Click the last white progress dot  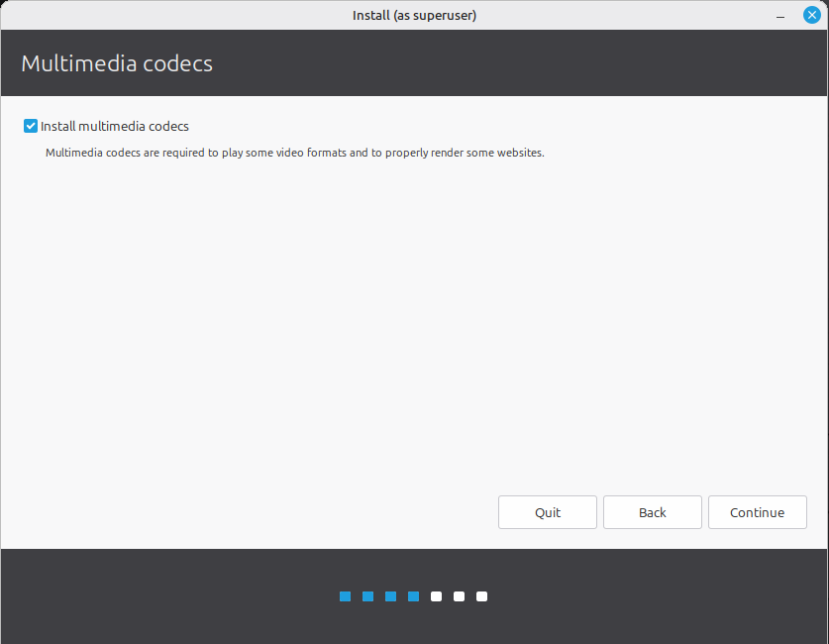click(x=481, y=596)
